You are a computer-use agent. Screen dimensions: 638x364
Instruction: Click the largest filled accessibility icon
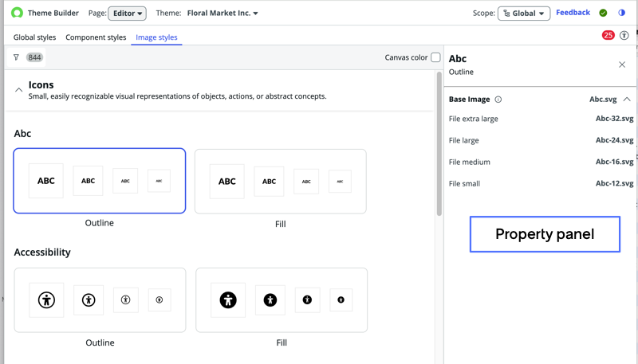click(x=228, y=300)
